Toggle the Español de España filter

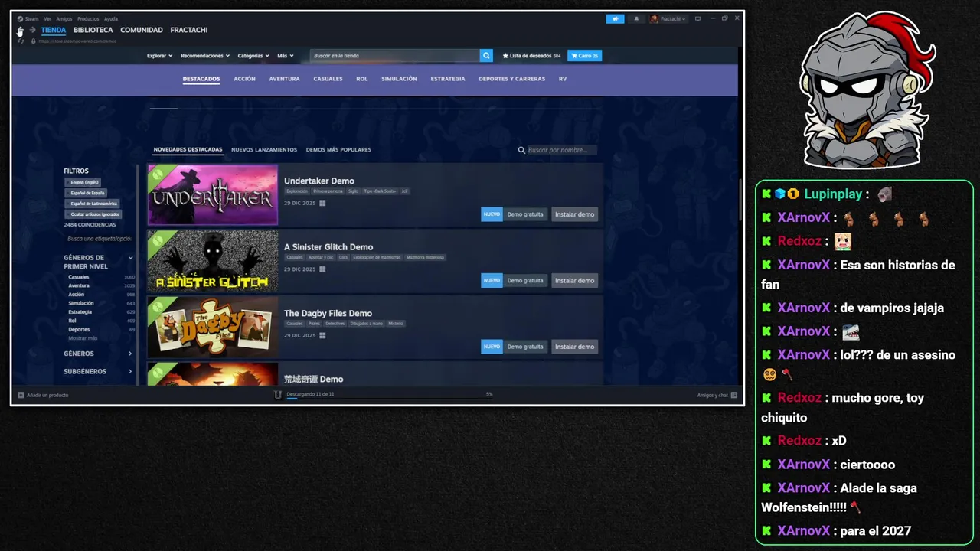coord(87,193)
